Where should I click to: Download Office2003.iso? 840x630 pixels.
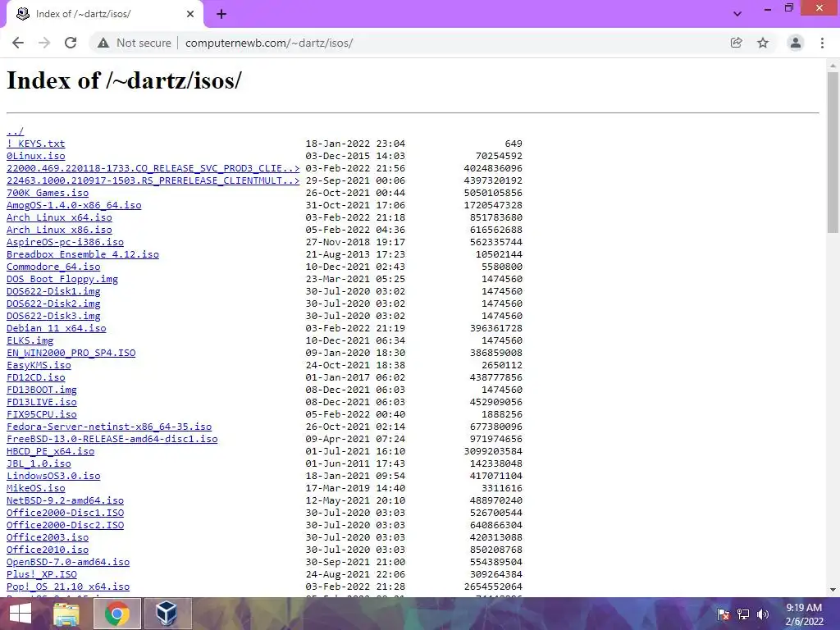47,538
